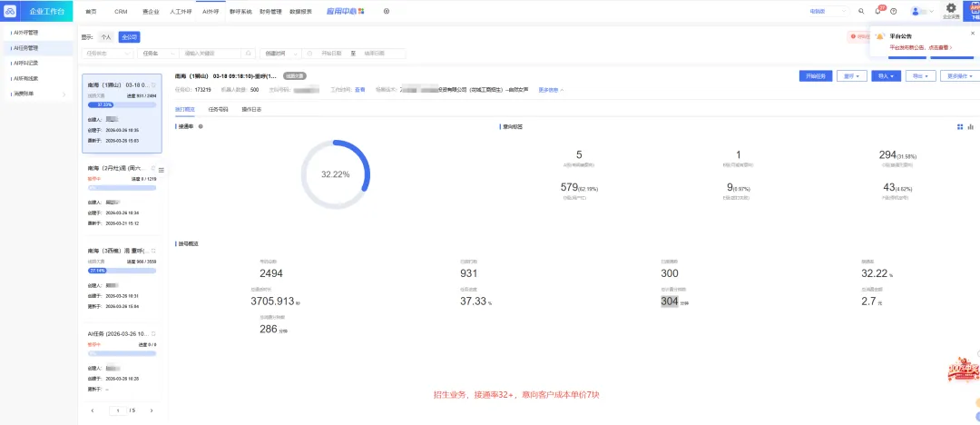980x425 pixels.
Task: Click the 查看 working time link
Action: point(360,90)
